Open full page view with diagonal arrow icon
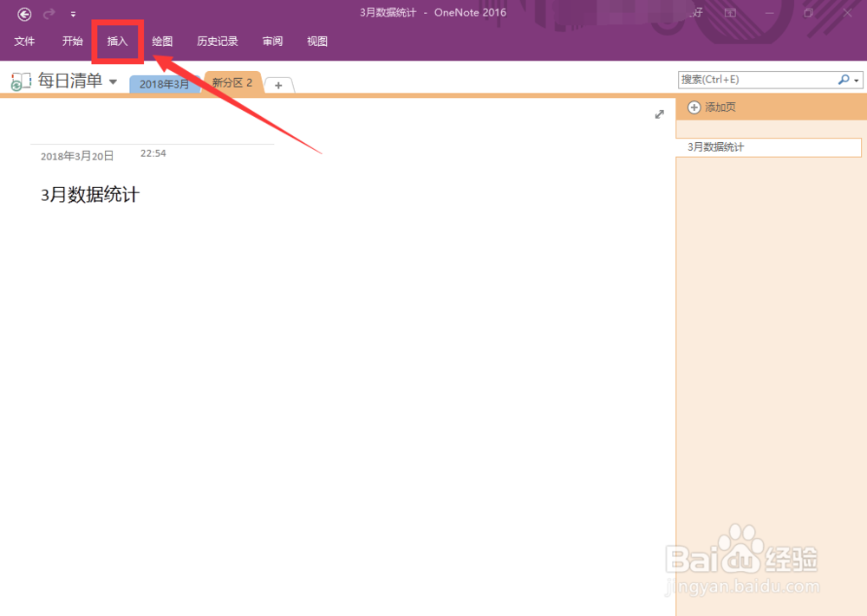 (x=659, y=113)
